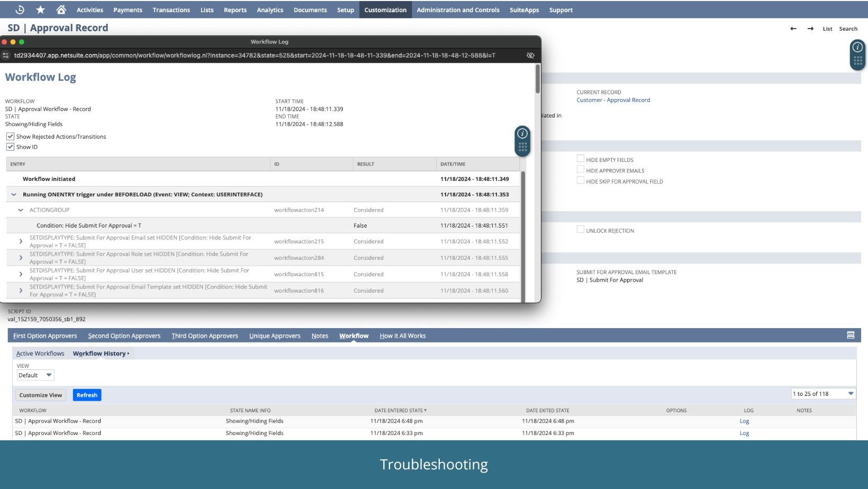Open the info icon on Approval Record page
The image size is (868, 489).
[857, 47]
